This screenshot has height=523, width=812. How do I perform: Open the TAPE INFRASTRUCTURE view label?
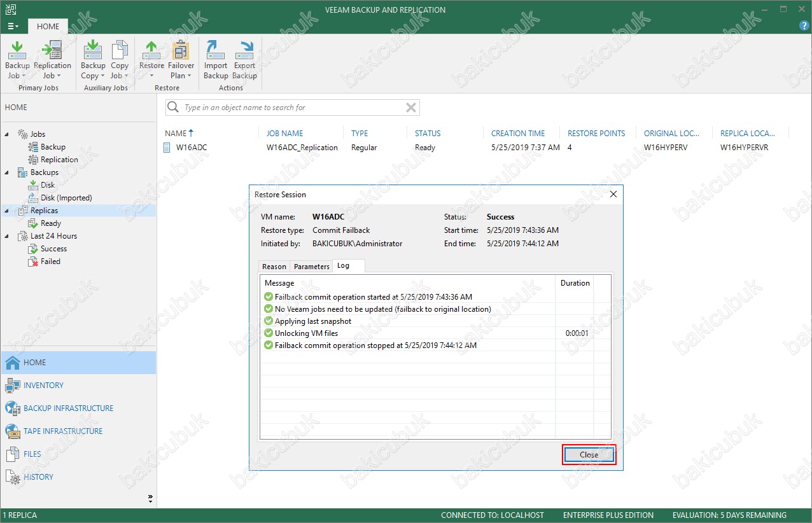tap(63, 431)
